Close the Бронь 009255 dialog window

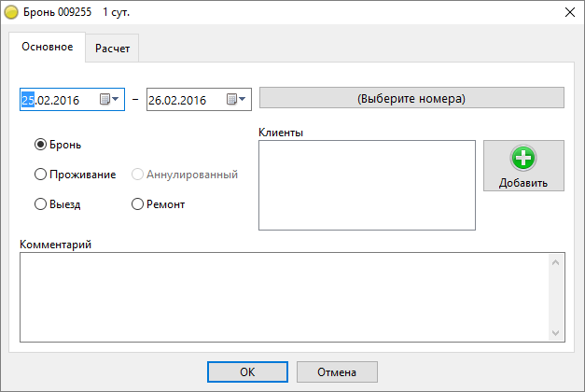point(569,12)
